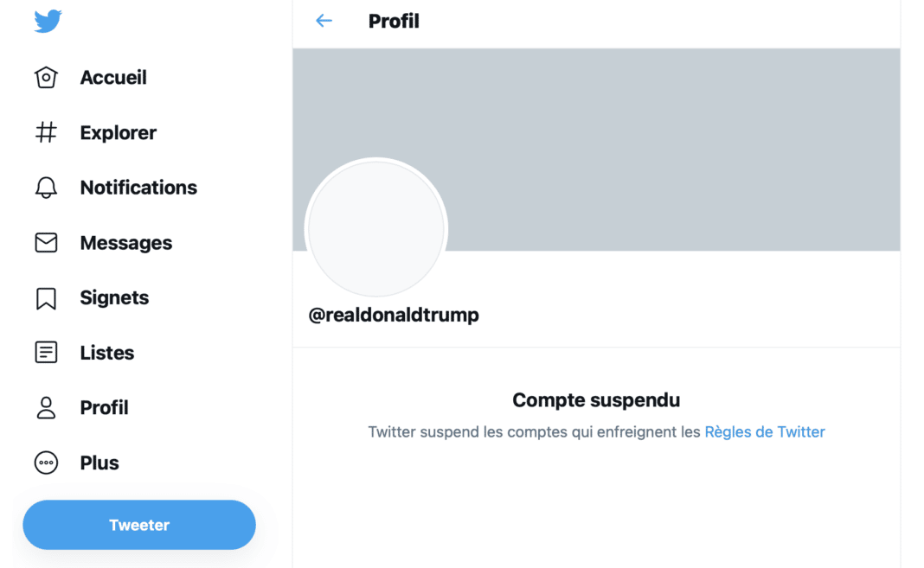The width and height of the screenshot is (924, 568).
Task: Open the Accueil menu label
Action: pyautogui.click(x=113, y=78)
